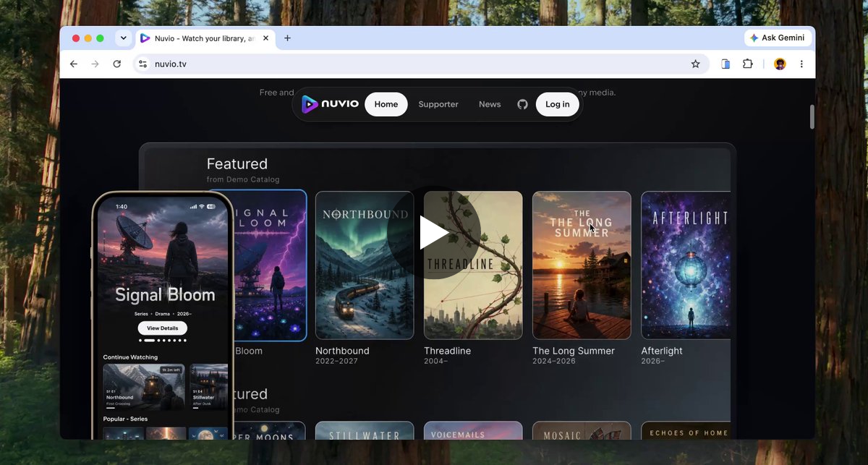Click the Featured section heading
The image size is (868, 465).
pyautogui.click(x=237, y=164)
